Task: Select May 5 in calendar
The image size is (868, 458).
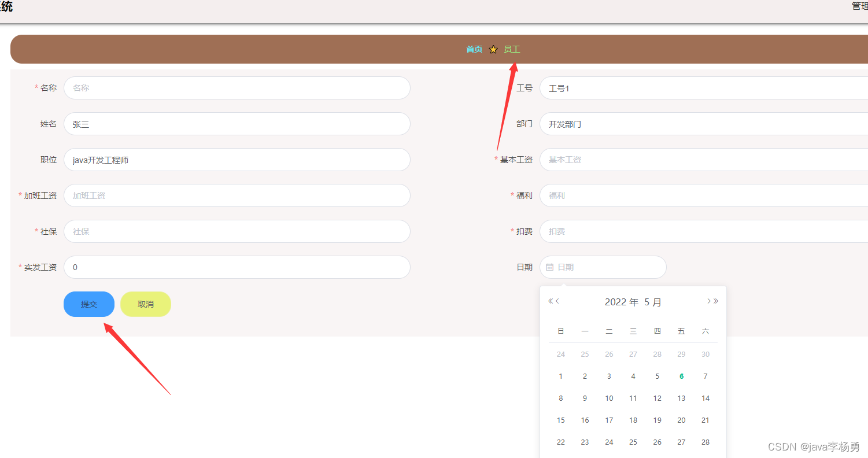Action: click(x=657, y=376)
